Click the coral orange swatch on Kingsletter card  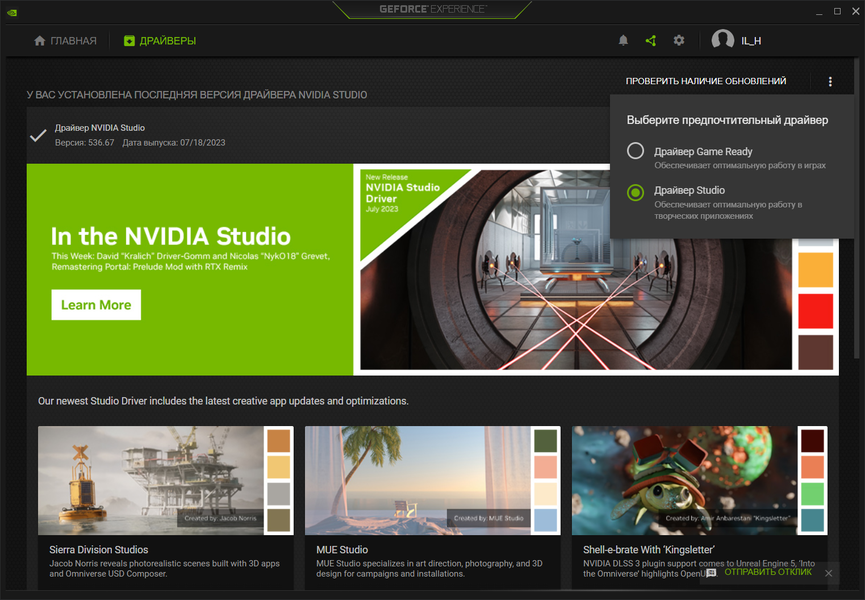pos(813,467)
